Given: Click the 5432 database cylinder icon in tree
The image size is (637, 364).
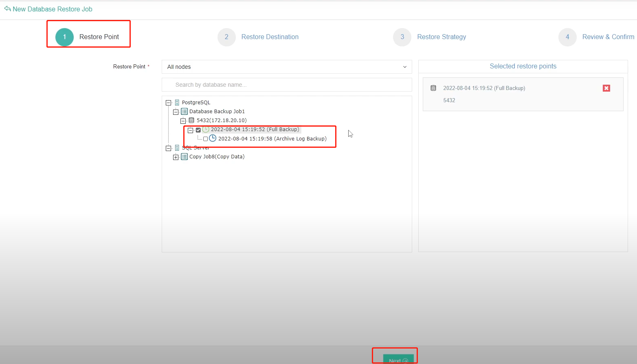Looking at the screenshot, I should click(x=191, y=121).
